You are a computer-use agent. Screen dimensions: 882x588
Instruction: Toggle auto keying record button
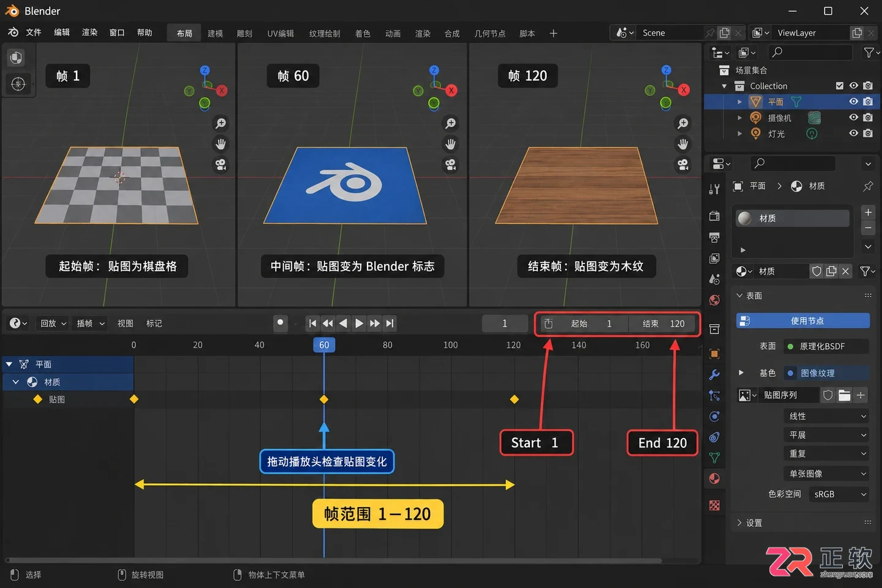click(280, 323)
